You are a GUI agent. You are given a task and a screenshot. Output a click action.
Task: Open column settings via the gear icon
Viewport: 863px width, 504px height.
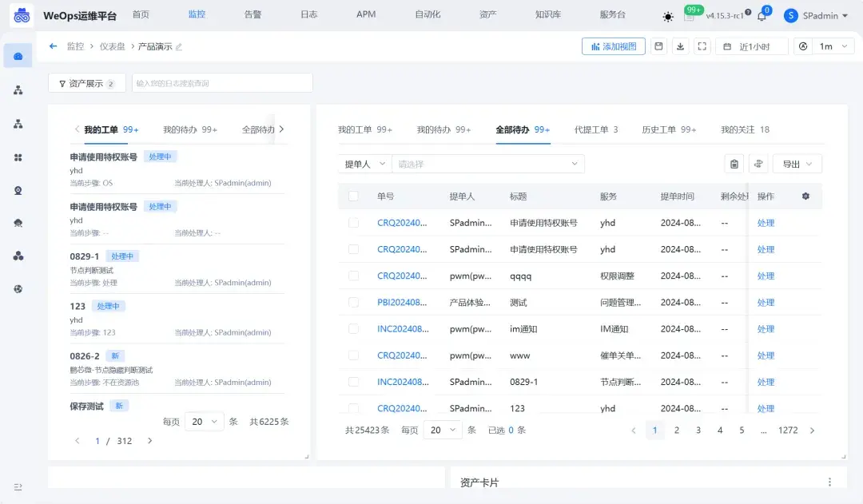point(805,196)
